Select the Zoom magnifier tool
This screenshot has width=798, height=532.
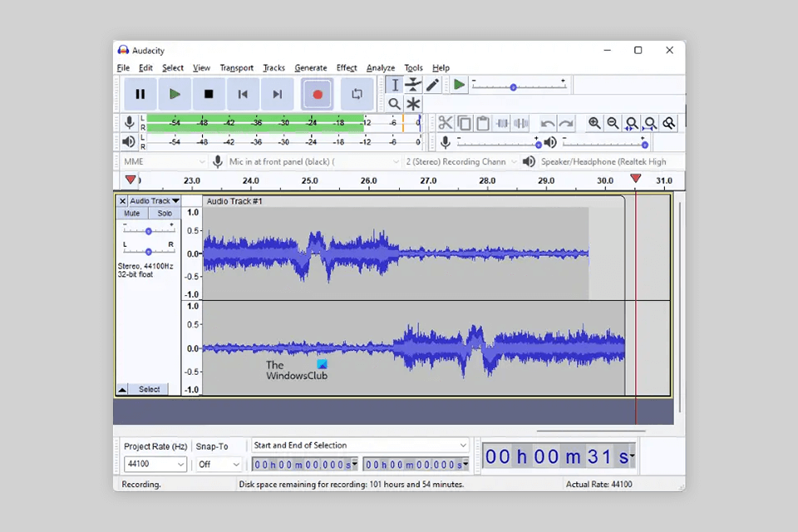point(394,104)
